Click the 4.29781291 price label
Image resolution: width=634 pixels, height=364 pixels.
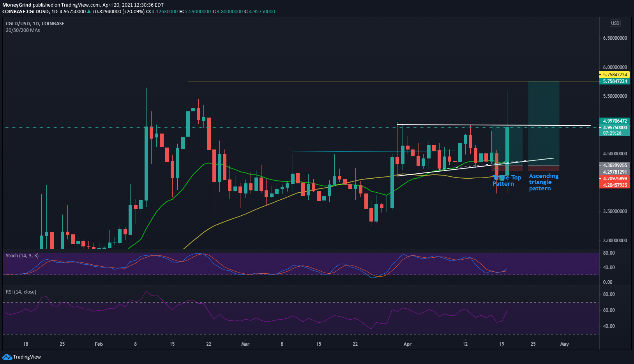tap(614, 172)
